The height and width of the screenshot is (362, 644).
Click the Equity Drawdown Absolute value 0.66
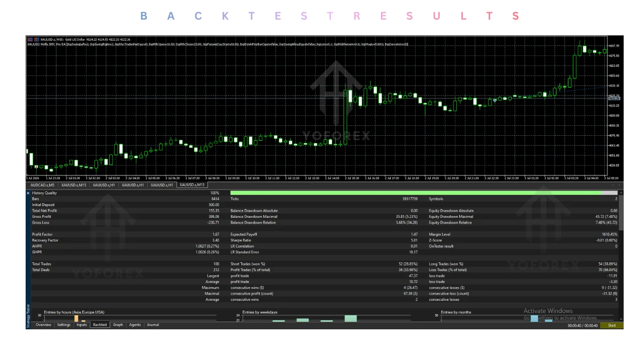point(614,211)
